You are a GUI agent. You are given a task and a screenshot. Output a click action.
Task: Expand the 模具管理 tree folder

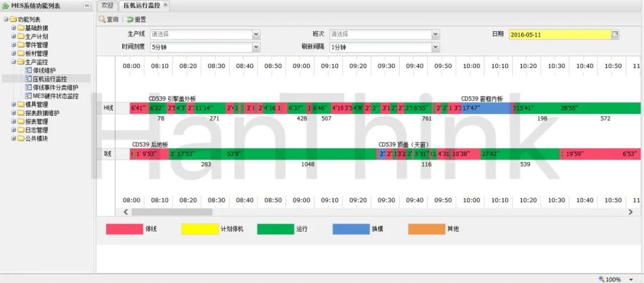pos(14,104)
